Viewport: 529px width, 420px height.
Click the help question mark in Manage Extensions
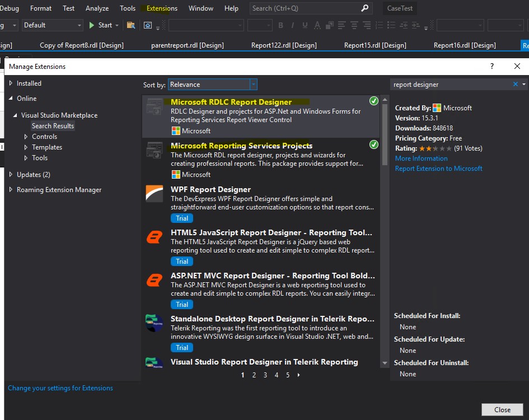pos(492,66)
